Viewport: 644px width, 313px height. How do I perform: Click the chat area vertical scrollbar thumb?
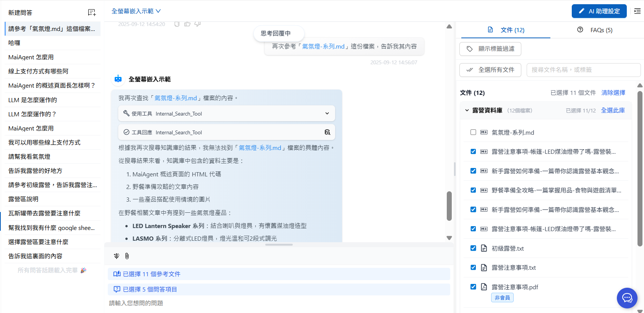coord(449,206)
